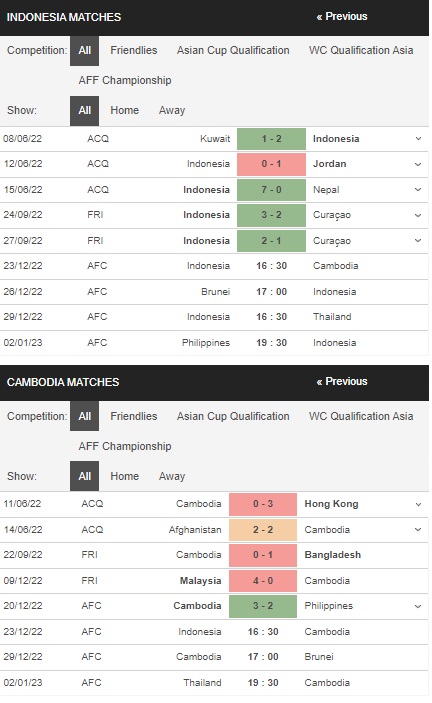Open the chevron beside the Nepal match
Image resolution: width=432 pixels, height=703 pixels.
pos(418,190)
